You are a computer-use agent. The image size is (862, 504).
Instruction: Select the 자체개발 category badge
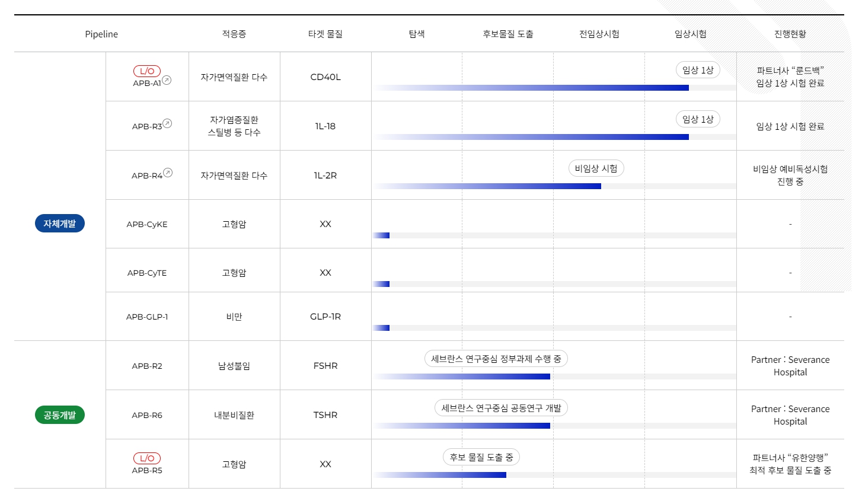coord(60,224)
